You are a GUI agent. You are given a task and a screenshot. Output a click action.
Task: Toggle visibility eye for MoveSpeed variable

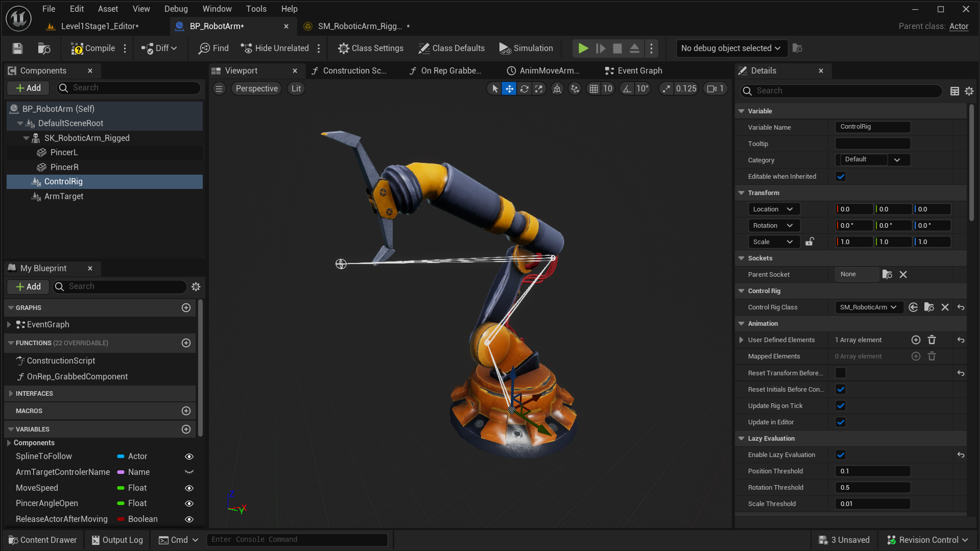pyautogui.click(x=189, y=488)
